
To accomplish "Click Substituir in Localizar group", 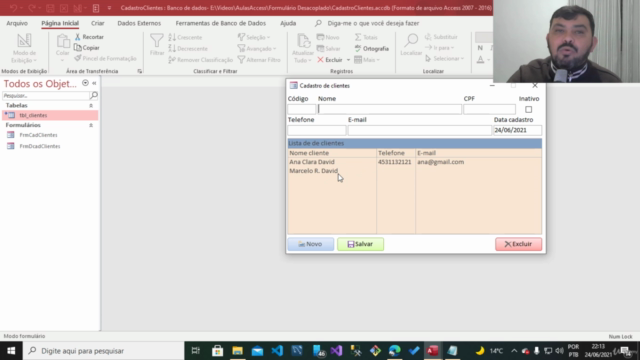I will (441, 37).
